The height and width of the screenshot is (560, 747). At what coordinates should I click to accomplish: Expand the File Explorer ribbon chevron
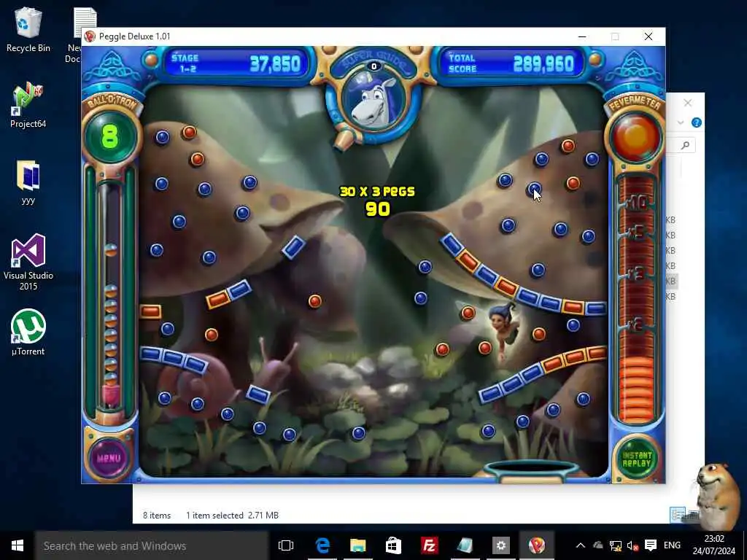(x=681, y=122)
